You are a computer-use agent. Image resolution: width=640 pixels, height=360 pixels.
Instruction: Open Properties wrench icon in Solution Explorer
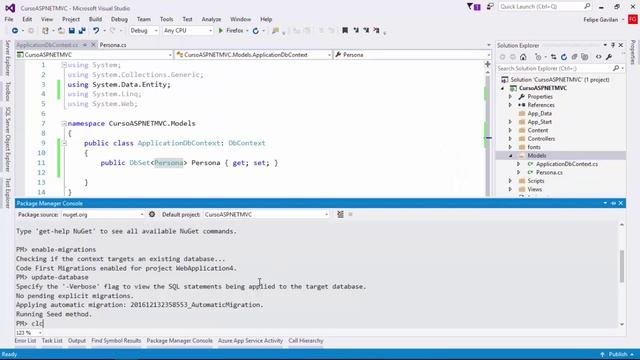(x=609, y=57)
